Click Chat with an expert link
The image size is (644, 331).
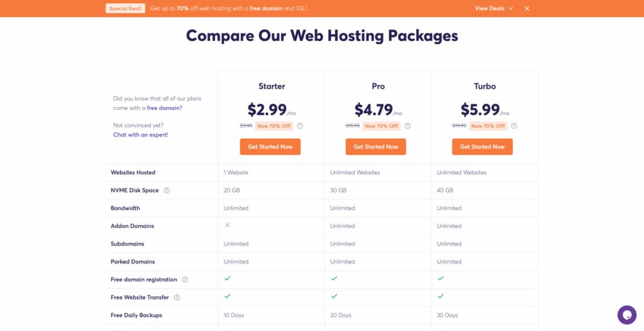(140, 135)
